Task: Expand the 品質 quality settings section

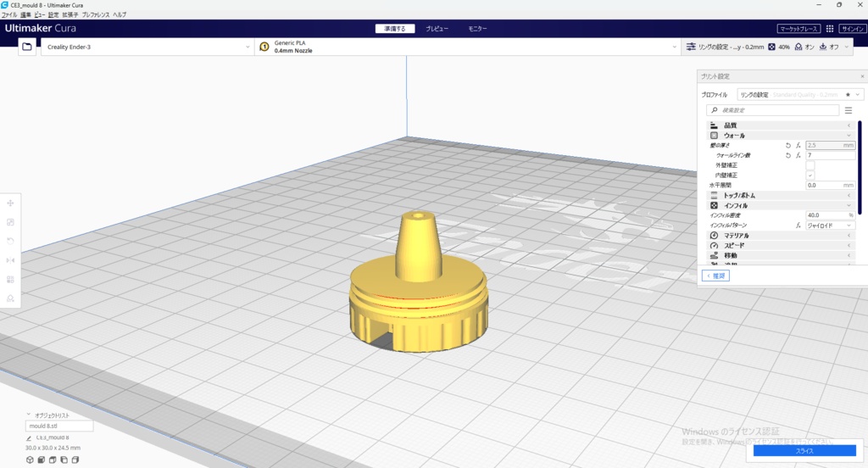Action: pos(781,125)
